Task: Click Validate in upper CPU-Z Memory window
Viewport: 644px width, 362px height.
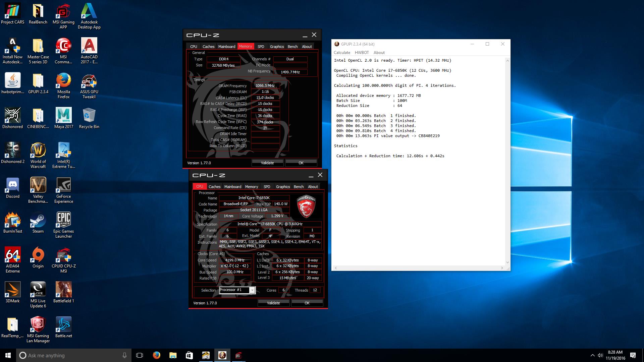Action: 267,163
